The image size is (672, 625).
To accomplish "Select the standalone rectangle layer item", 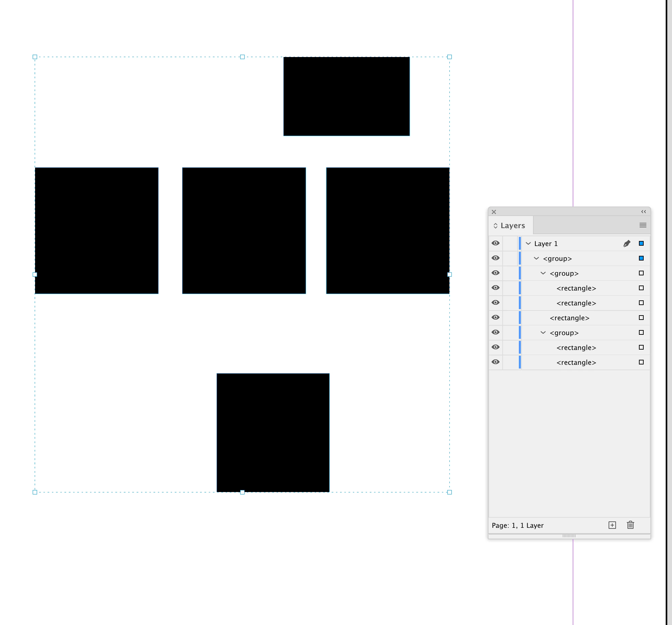I will point(569,318).
